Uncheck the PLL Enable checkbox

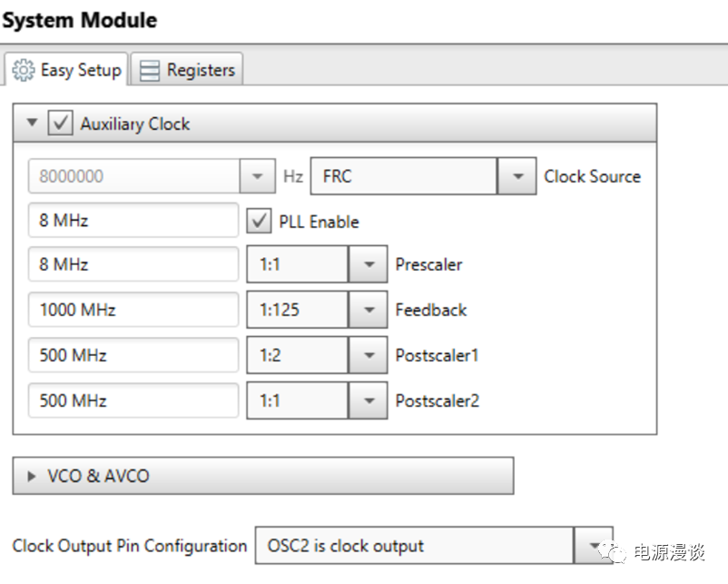tap(259, 222)
